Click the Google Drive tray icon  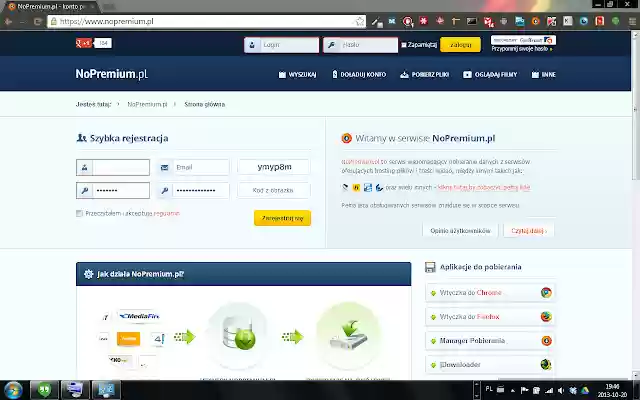pos(585,391)
